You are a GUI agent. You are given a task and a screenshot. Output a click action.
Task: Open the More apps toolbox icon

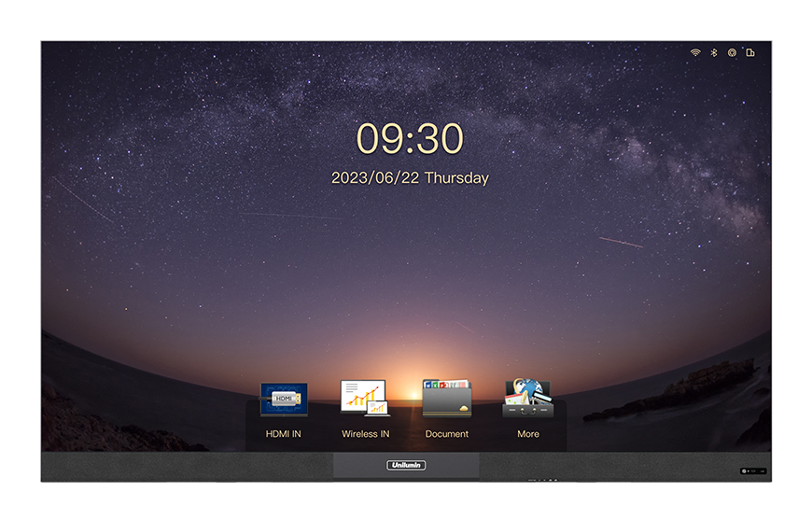click(x=528, y=399)
